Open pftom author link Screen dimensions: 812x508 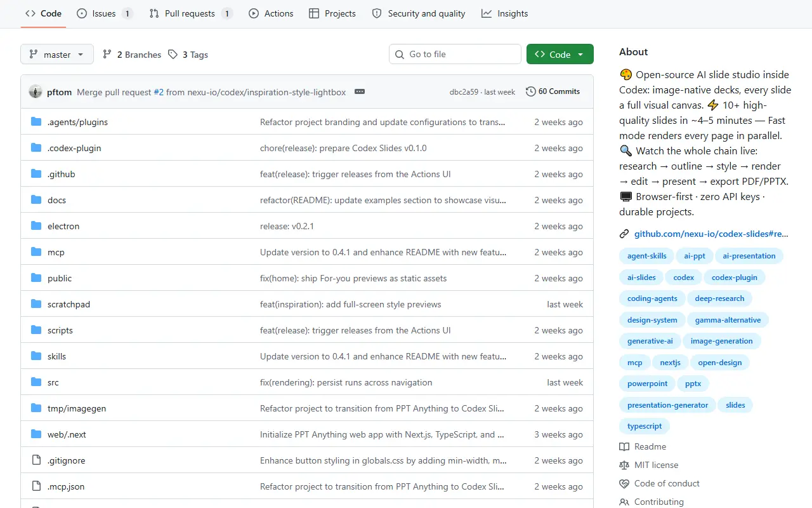tap(60, 92)
